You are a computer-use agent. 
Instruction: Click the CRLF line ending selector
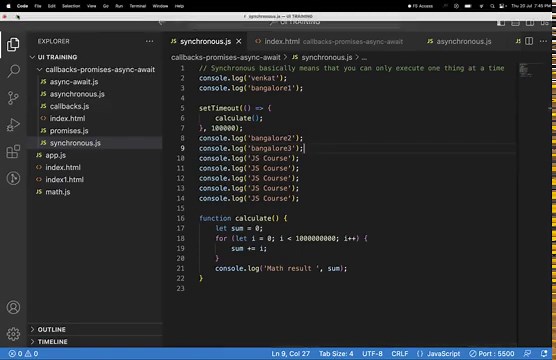click(x=400, y=354)
